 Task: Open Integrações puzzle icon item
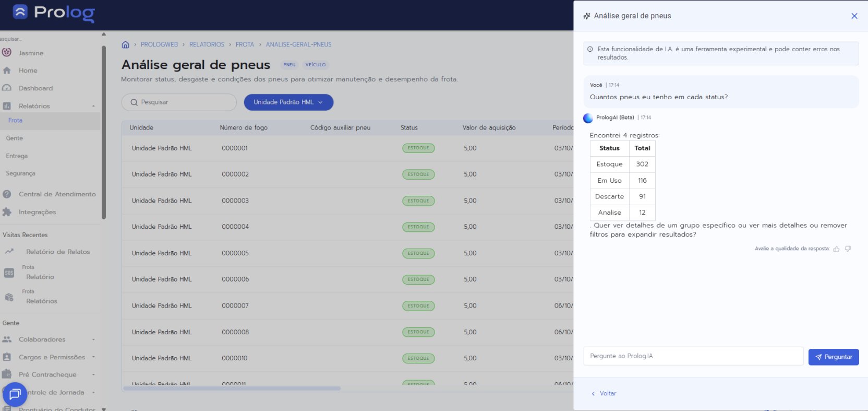point(37,212)
